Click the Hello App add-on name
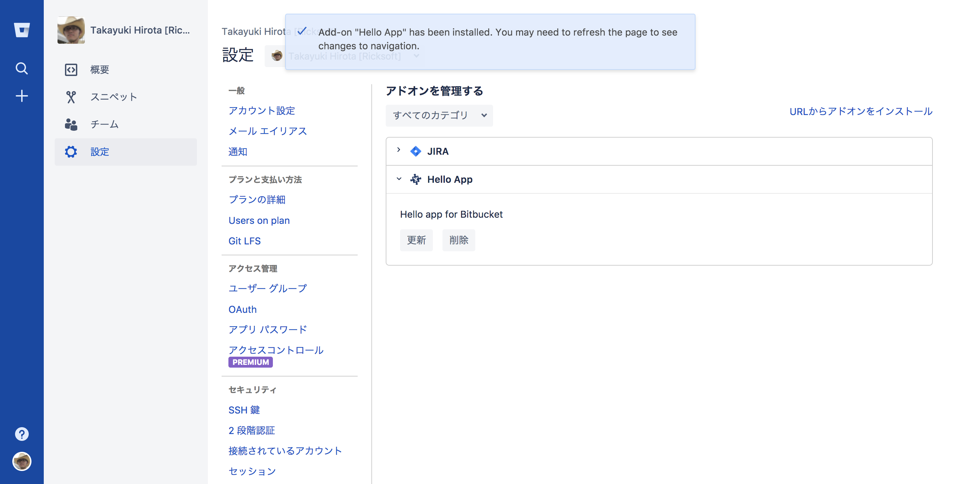 [450, 179]
